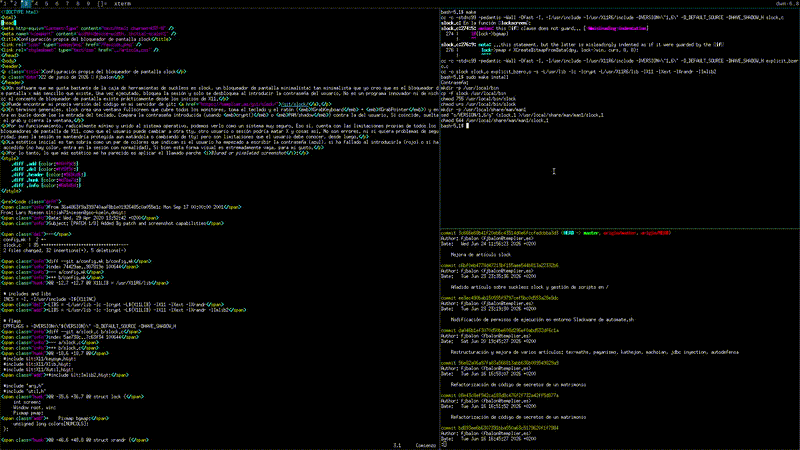Click the 'unsigned long colors[NUMCOLS];' line
Screen dimensions: 800x450
(51, 424)
